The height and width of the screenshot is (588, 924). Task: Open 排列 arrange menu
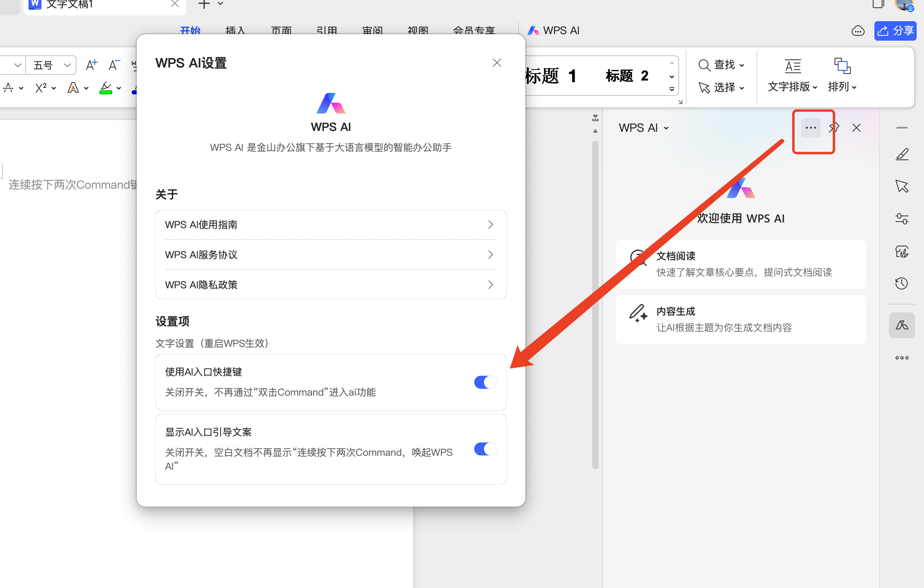[842, 76]
